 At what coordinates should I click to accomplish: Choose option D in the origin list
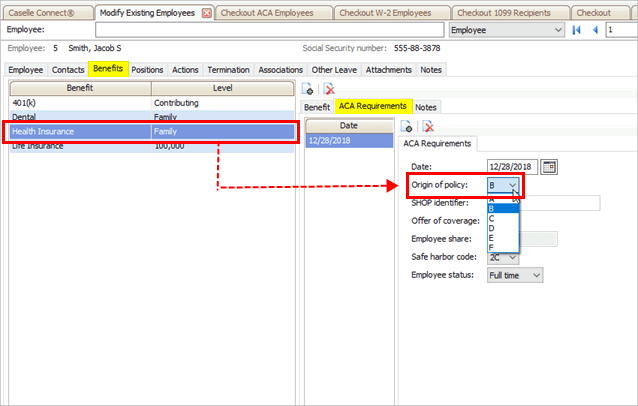[491, 226]
